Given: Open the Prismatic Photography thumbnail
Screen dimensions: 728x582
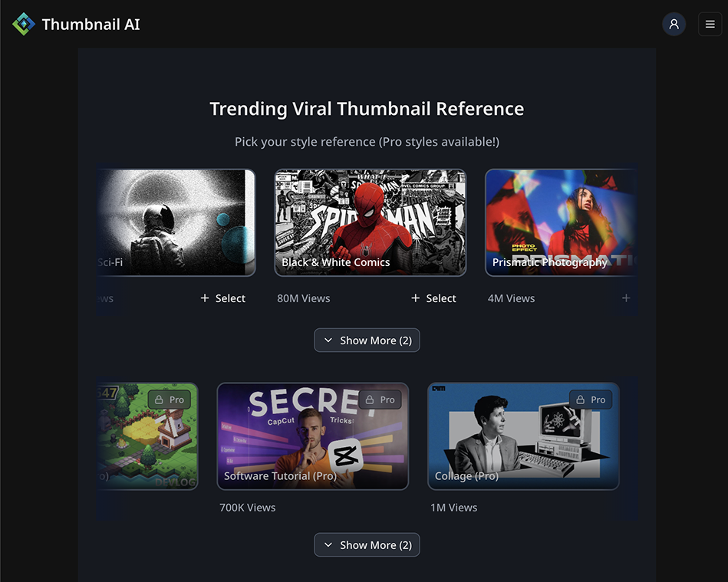Looking at the screenshot, I should tap(561, 223).
